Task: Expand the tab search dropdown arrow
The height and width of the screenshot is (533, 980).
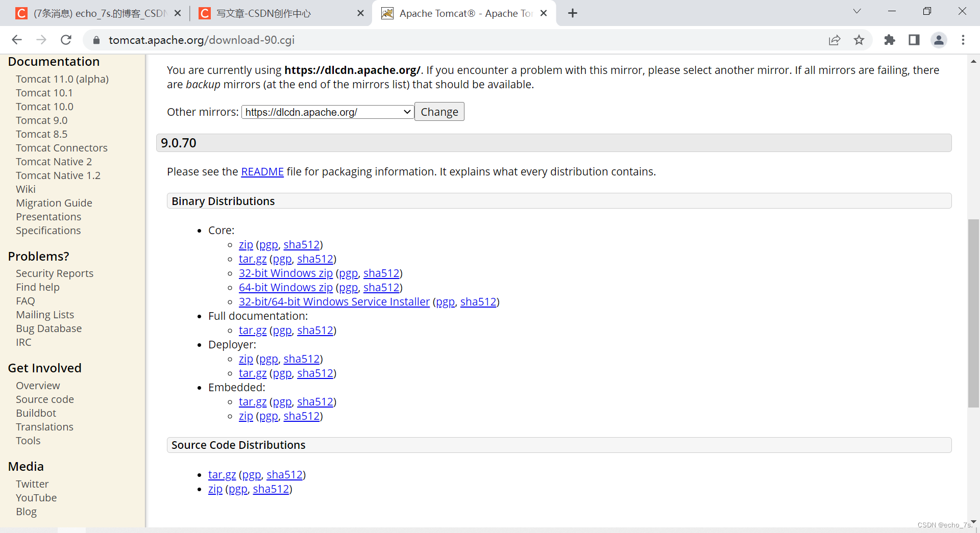Action: [x=857, y=11]
